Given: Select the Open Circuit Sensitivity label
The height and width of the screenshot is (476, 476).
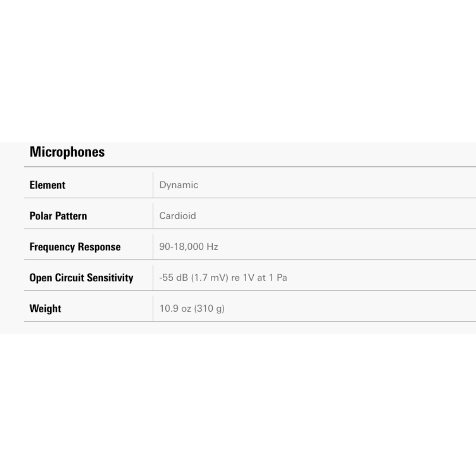Looking at the screenshot, I should click(x=81, y=278).
